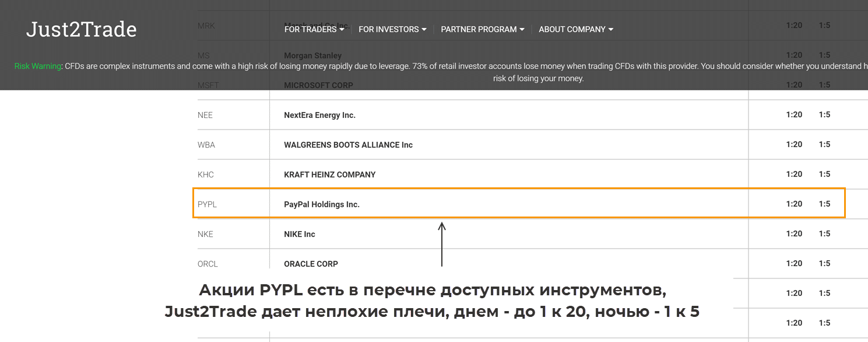Expand the ABOUT COMPANY menu
Viewport: 868px width, 342px height.
575,29
